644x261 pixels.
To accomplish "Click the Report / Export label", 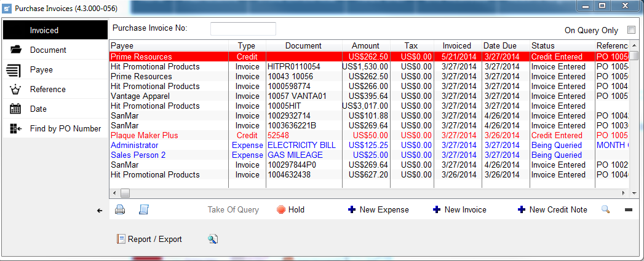I will 155,240.
